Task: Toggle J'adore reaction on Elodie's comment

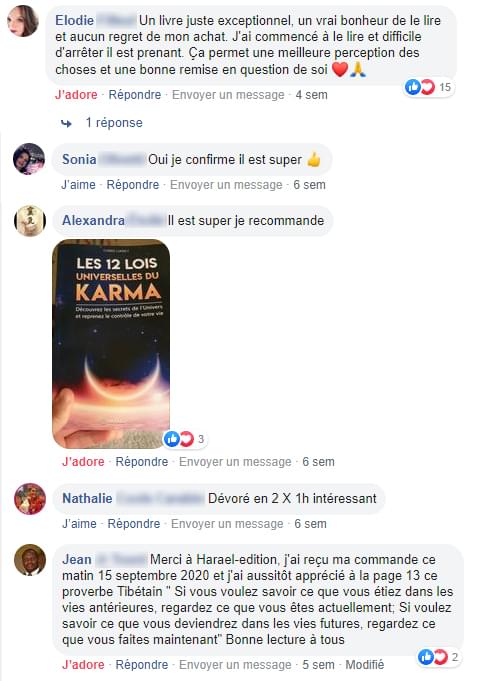Action: 76,95
